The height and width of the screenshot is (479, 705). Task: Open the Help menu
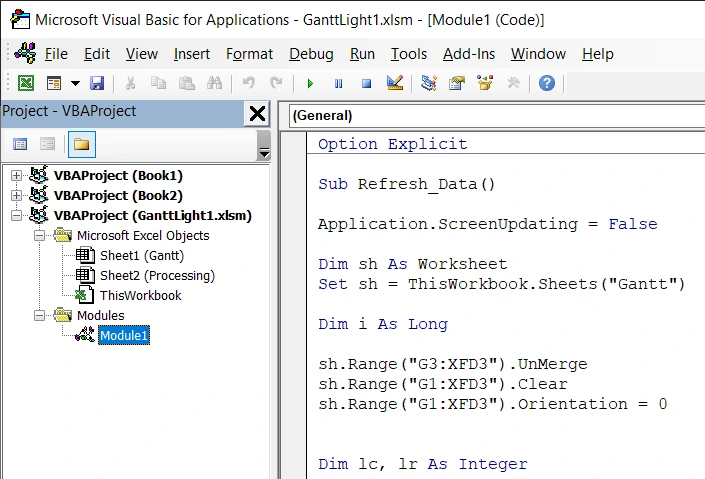[598, 54]
